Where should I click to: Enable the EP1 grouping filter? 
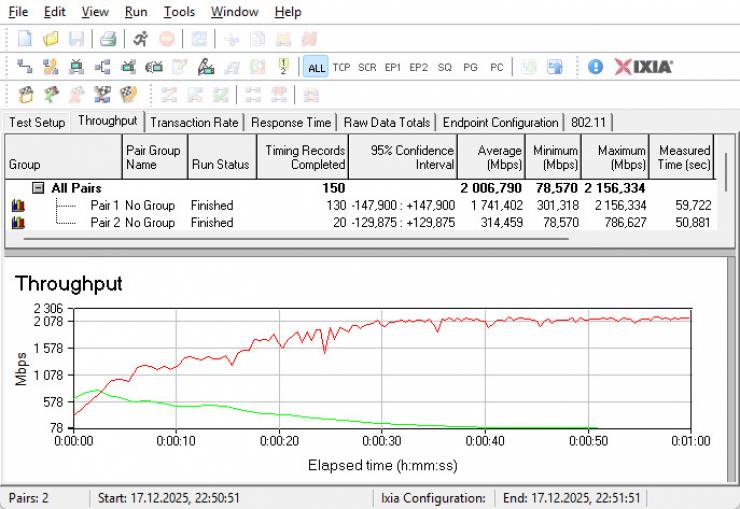click(393, 67)
